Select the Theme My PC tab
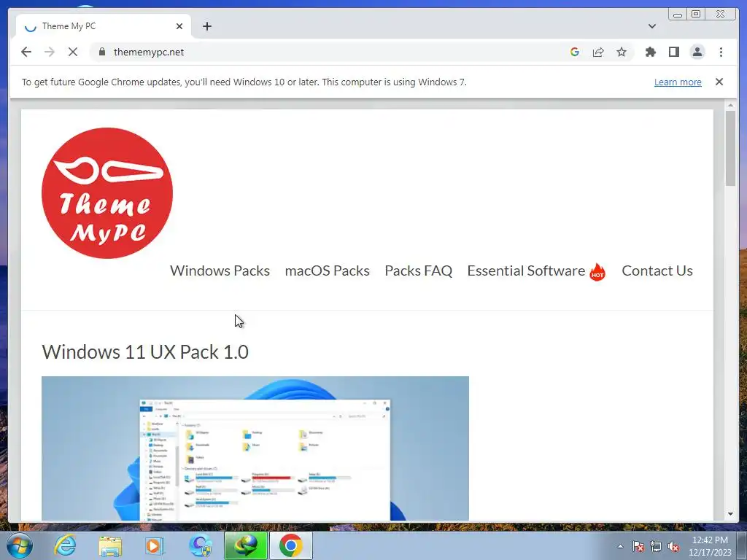Screen dimensions: 747x560 pyautogui.click(x=104, y=26)
